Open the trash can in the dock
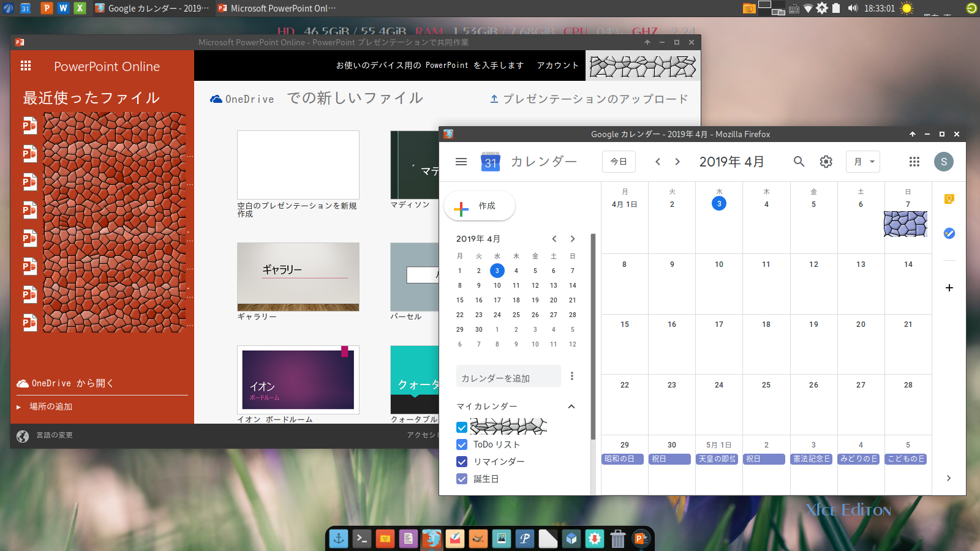 [x=618, y=539]
